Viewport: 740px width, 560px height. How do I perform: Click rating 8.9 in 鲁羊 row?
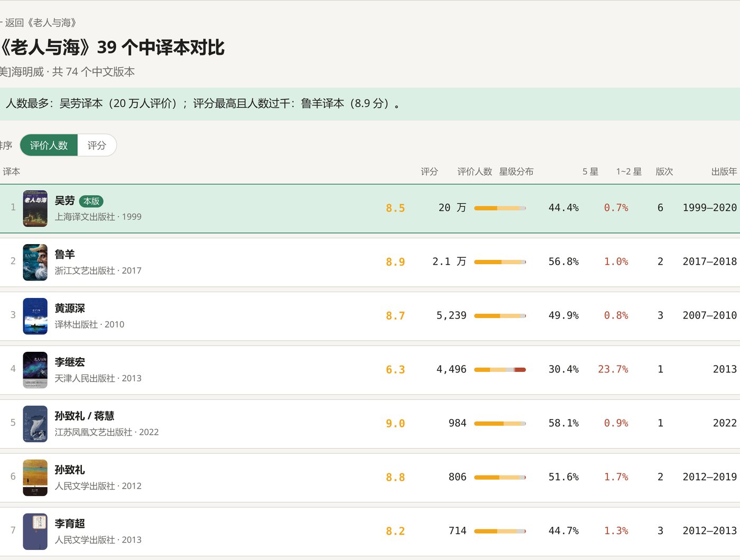tap(395, 262)
